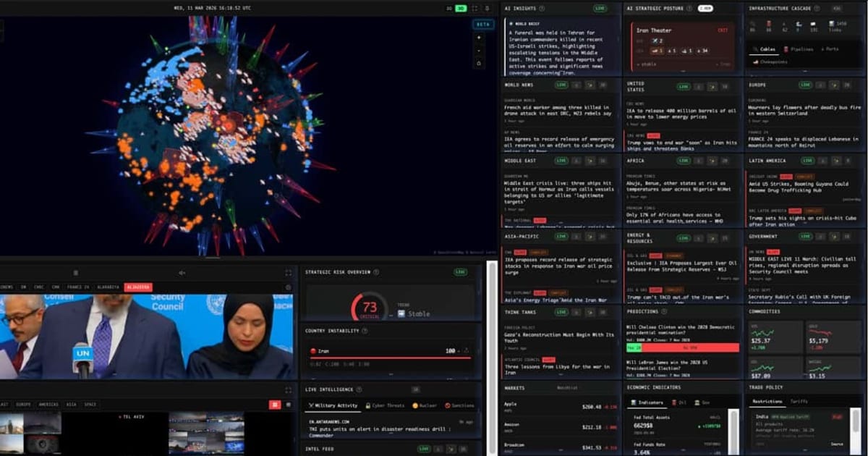Switch to Cyber Threats intelligence tab
Screen dimensions: 868x456
point(385,405)
